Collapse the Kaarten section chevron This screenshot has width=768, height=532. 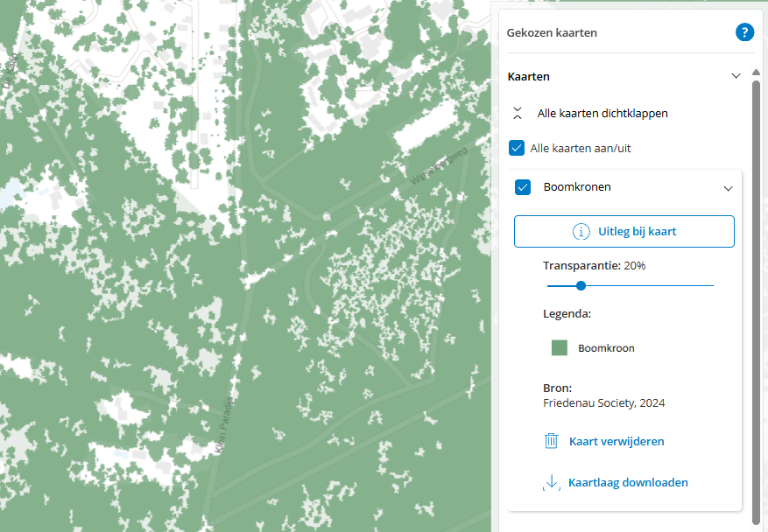pos(736,76)
